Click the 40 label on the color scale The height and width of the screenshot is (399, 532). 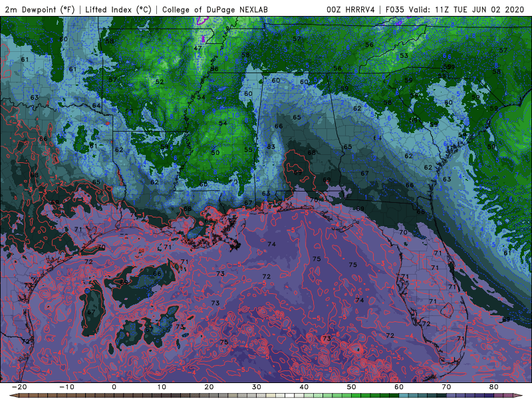pos(304,387)
